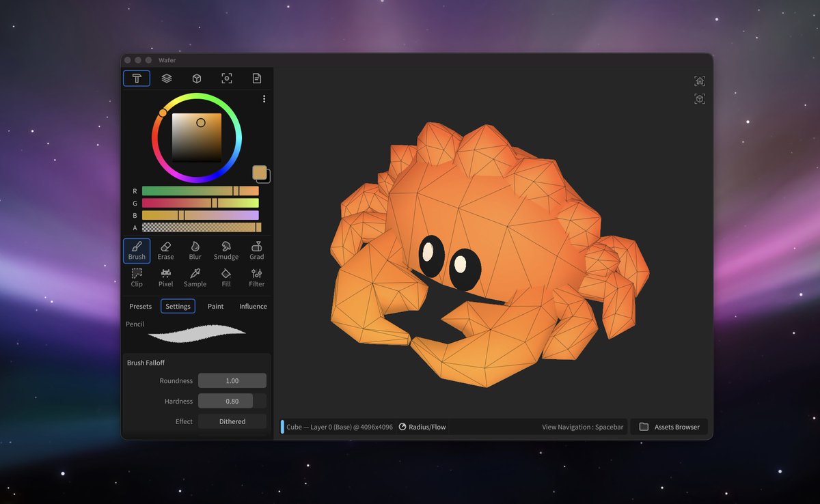Click the Assets Browser folder icon
Image resolution: width=820 pixels, height=504 pixels.
coord(644,427)
